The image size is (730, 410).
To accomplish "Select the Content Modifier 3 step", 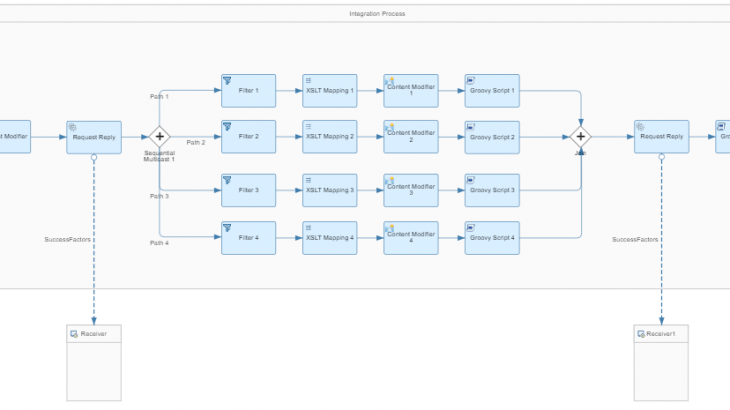I will click(411, 190).
